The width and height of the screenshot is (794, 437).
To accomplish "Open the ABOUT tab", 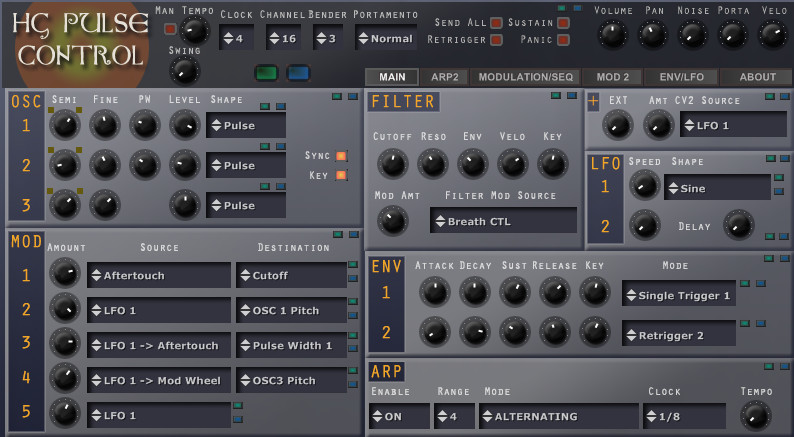I will click(x=757, y=77).
